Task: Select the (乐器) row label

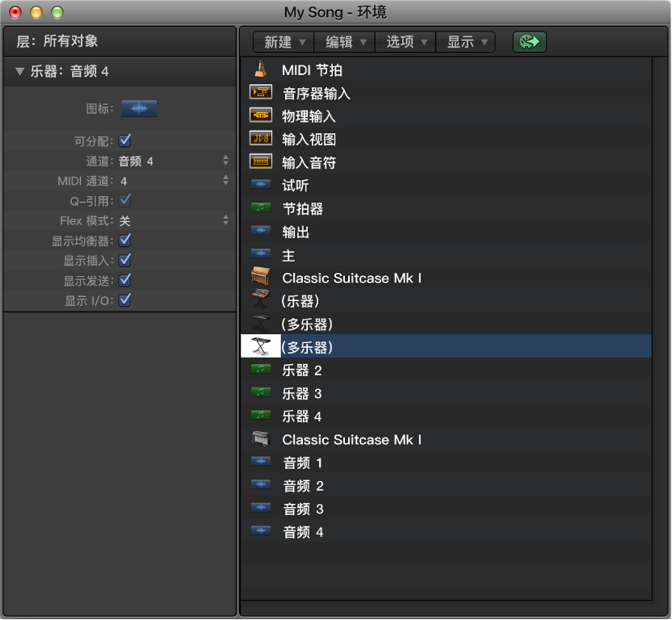Action: (x=300, y=301)
